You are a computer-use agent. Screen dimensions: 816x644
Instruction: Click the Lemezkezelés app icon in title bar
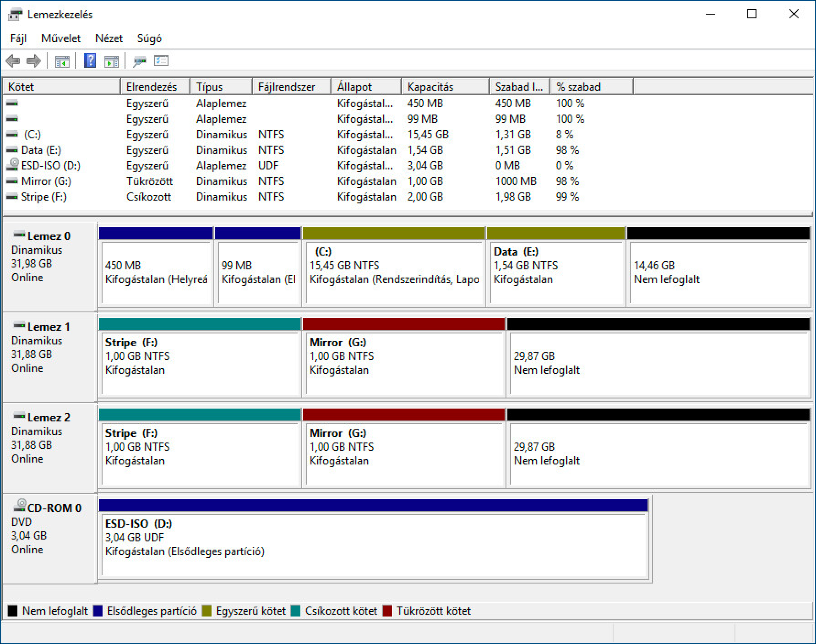pyautogui.click(x=15, y=15)
